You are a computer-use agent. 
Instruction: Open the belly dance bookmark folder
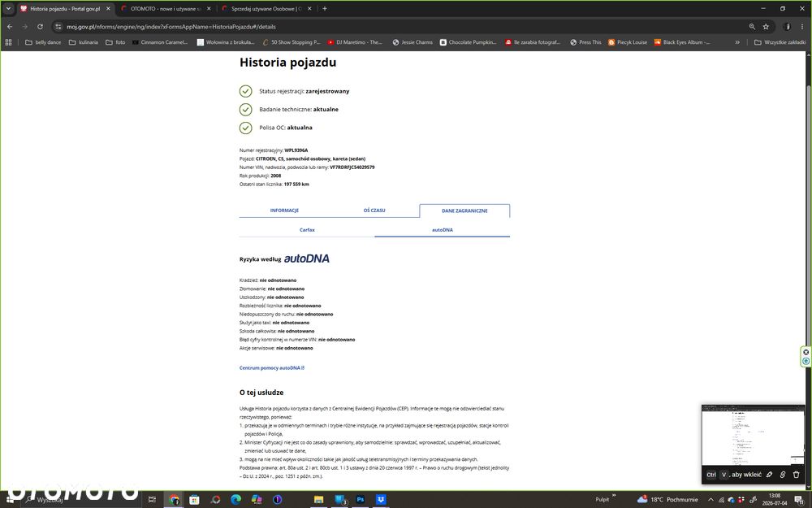(43, 42)
